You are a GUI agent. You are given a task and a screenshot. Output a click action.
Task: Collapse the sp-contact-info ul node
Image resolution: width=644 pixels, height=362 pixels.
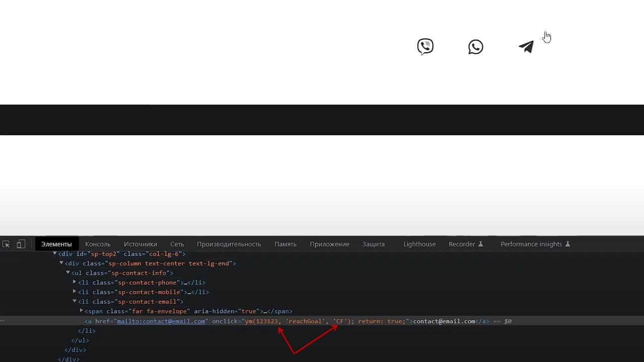tap(68, 273)
